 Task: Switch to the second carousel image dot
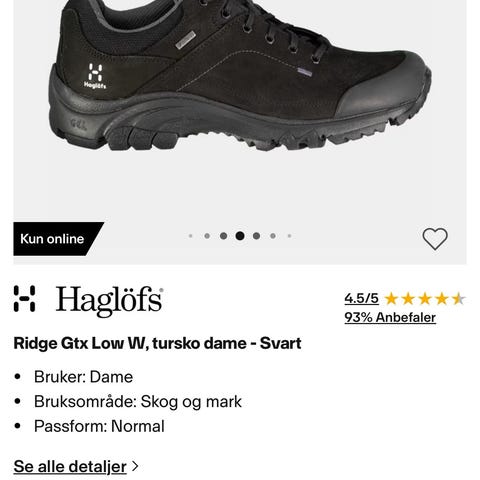[207, 236]
